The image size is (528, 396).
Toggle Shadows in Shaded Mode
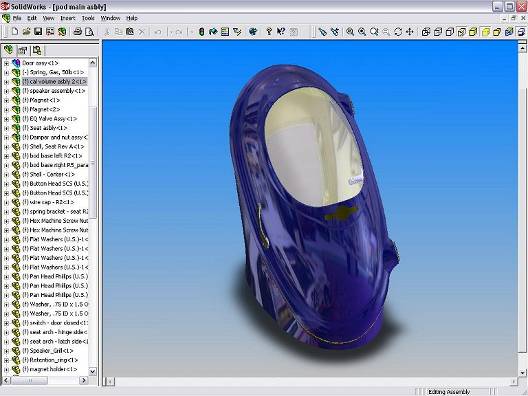tap(497, 32)
